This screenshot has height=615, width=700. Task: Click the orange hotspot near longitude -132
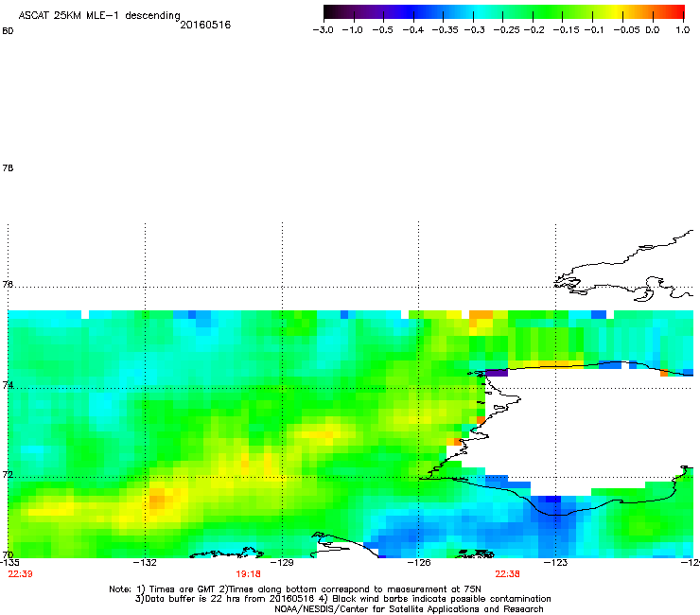click(x=157, y=498)
